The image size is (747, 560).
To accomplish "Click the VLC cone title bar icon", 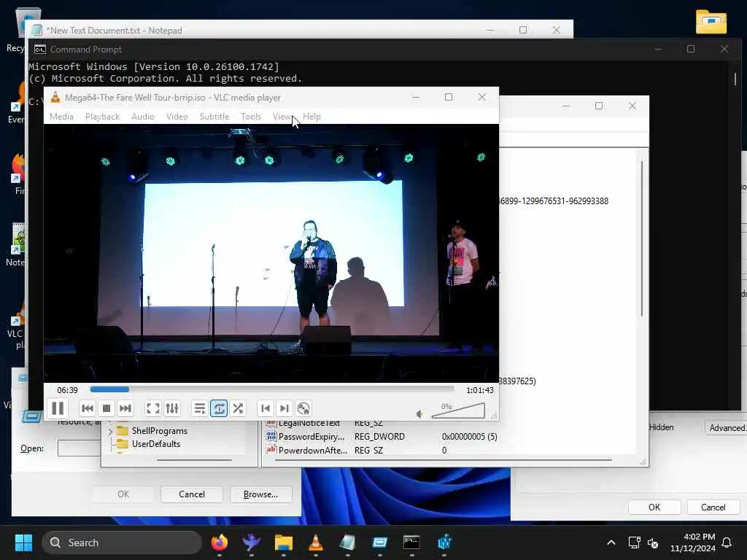I will coord(55,97).
